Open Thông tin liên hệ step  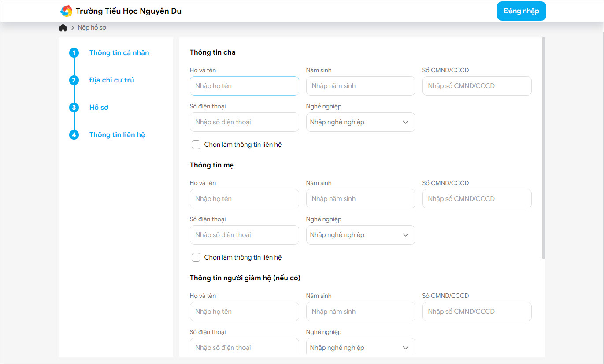pyautogui.click(x=117, y=135)
